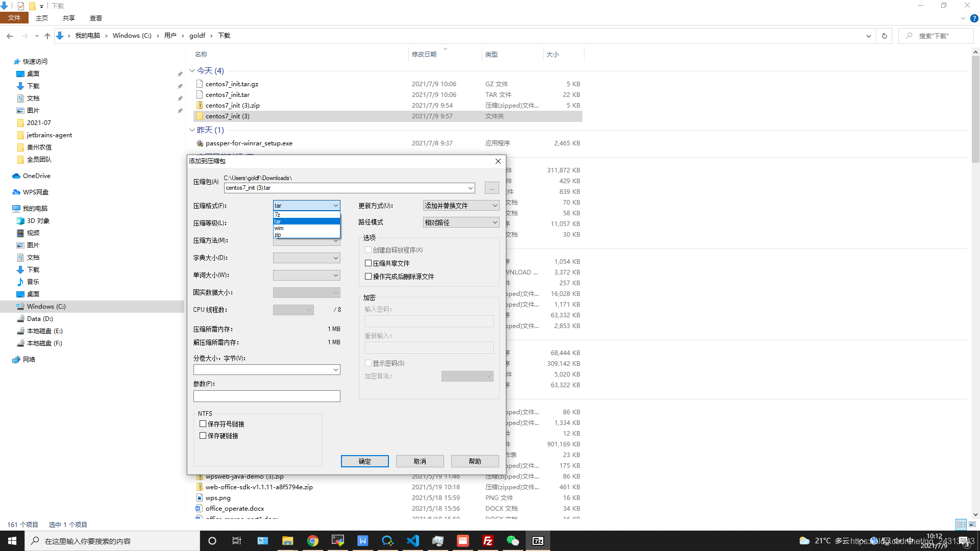The image size is (980, 551).
Task: Open FileZilla from the taskbar
Action: tap(488, 541)
